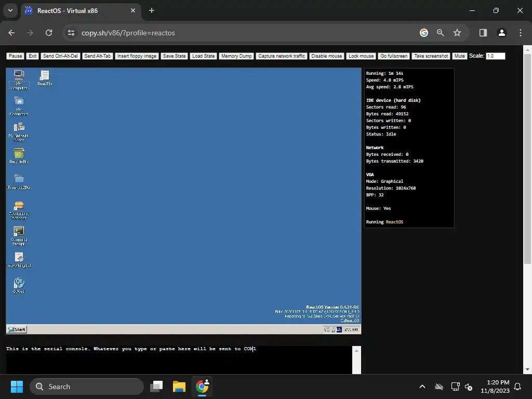Click the OneDrive cloud tray icon

coord(438,387)
